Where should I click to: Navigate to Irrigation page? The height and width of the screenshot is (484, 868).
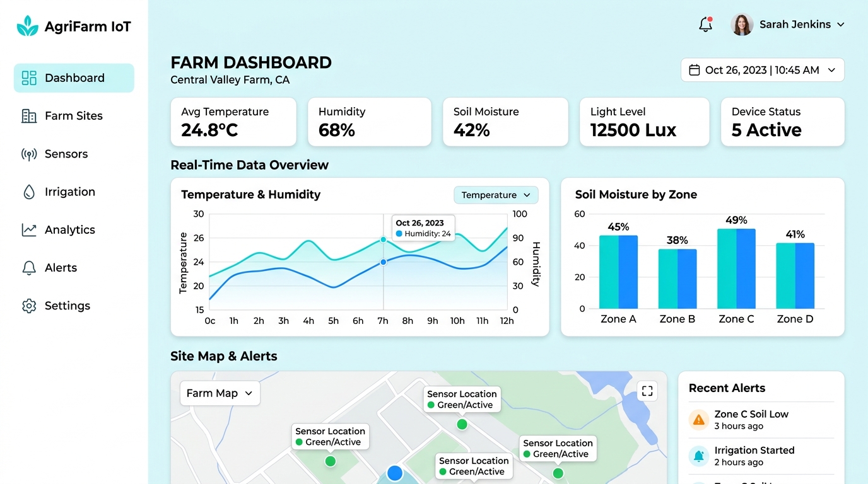(74, 192)
